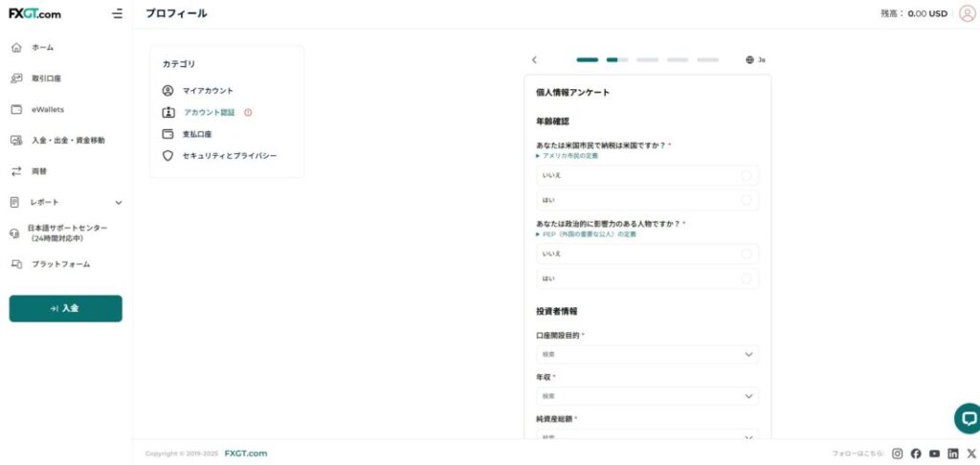Open the 口座開設目的 dropdown
This screenshot has height=465, width=980.
[x=647, y=354]
